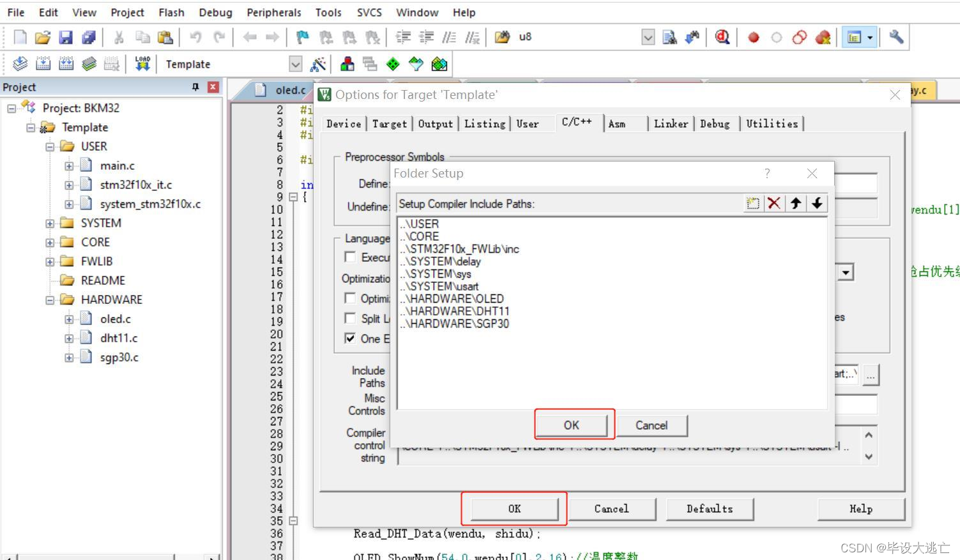Screen dimensions: 960x560
Task: Open the Peripherals menu
Action: point(274,12)
